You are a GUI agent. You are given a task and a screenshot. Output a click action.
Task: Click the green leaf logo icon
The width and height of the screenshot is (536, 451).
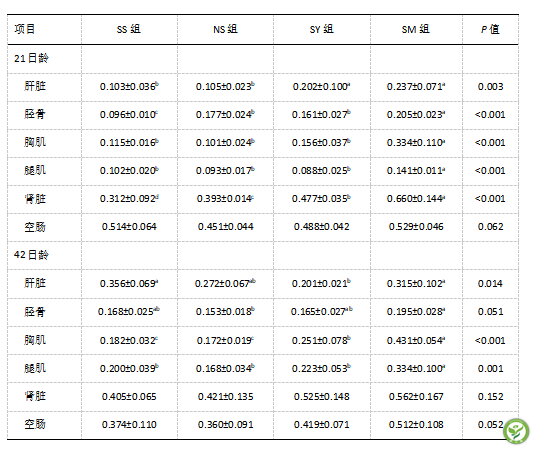tap(516, 431)
